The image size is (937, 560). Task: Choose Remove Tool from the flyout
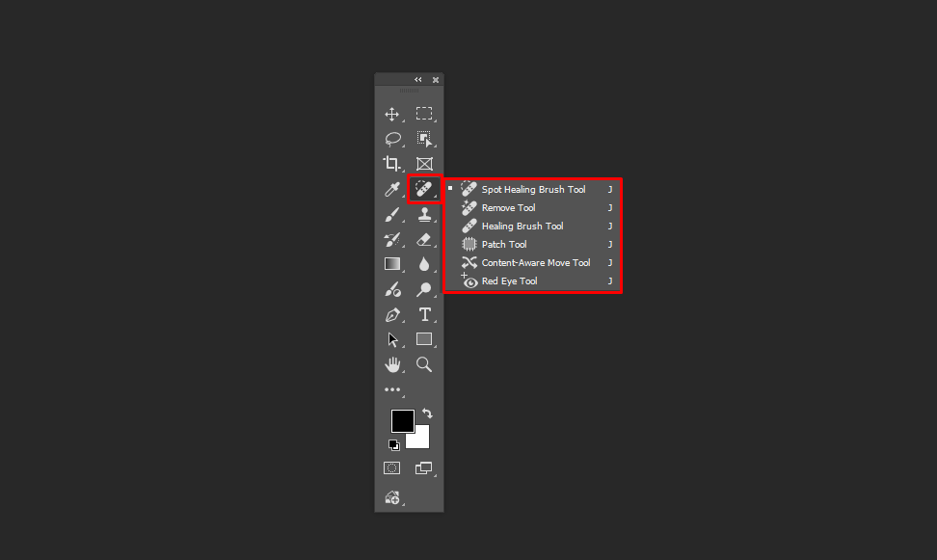tap(533, 208)
